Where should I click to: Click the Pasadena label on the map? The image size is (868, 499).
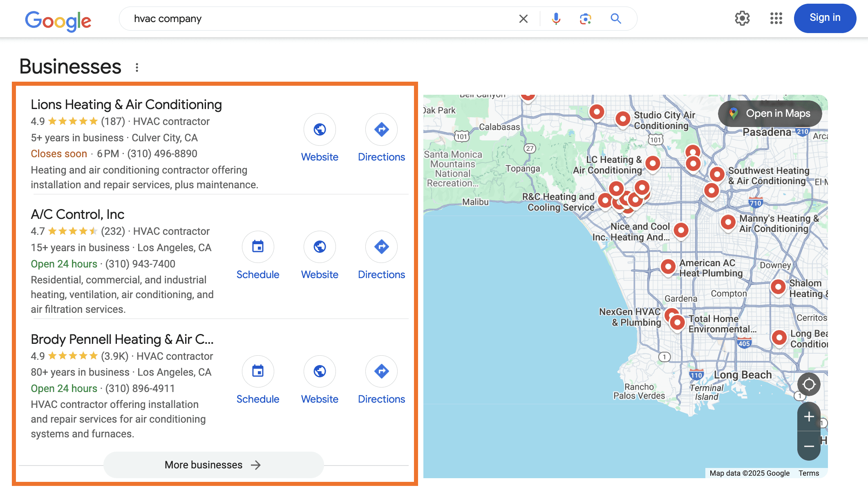(767, 132)
